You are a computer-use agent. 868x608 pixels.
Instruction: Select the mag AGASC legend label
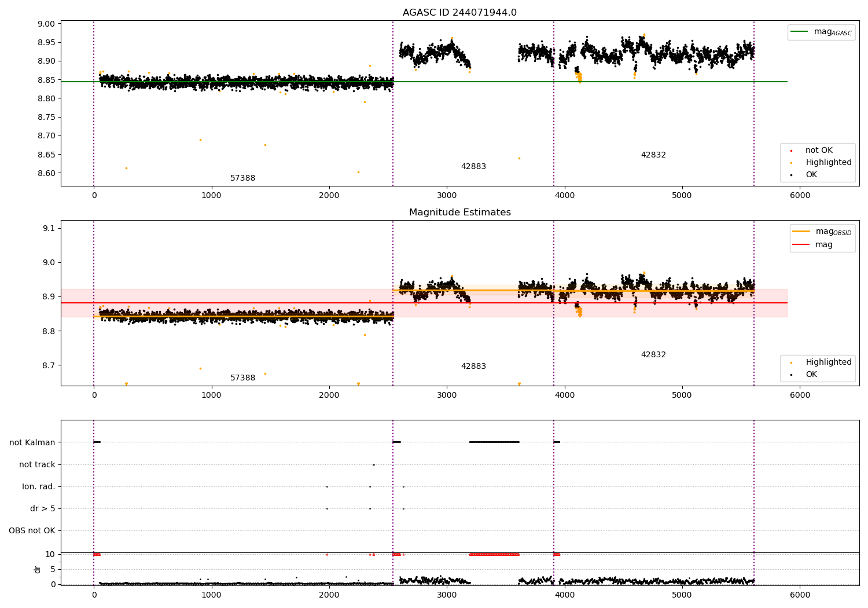(x=833, y=32)
